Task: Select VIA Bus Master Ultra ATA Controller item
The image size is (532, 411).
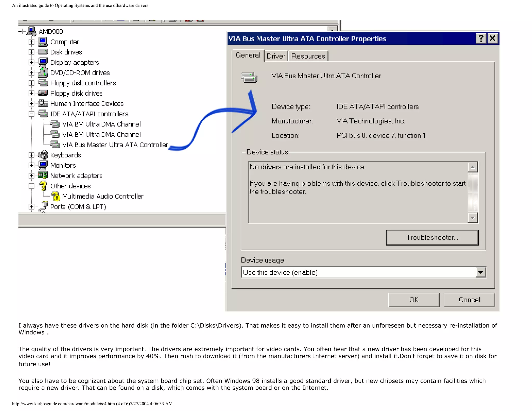Action: (115, 145)
